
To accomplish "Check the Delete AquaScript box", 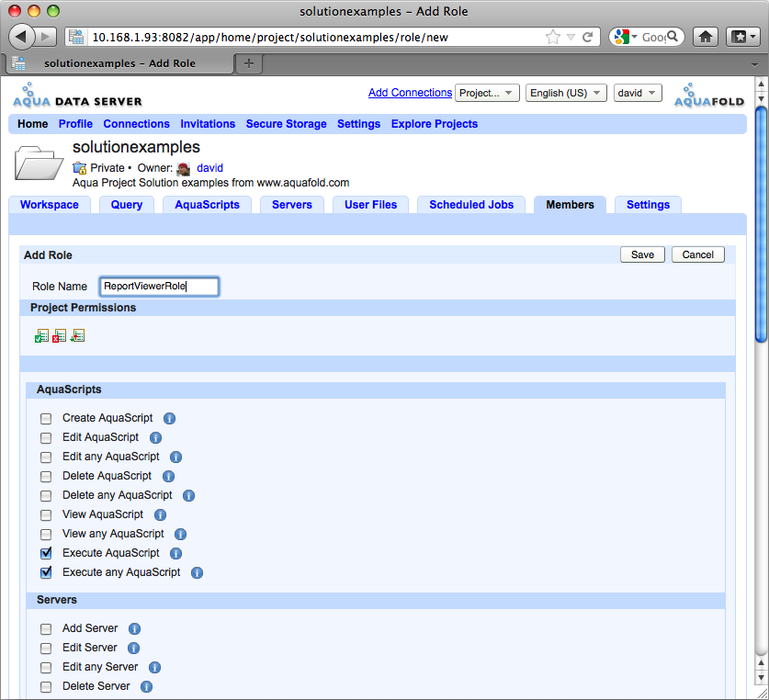I will coord(46,477).
